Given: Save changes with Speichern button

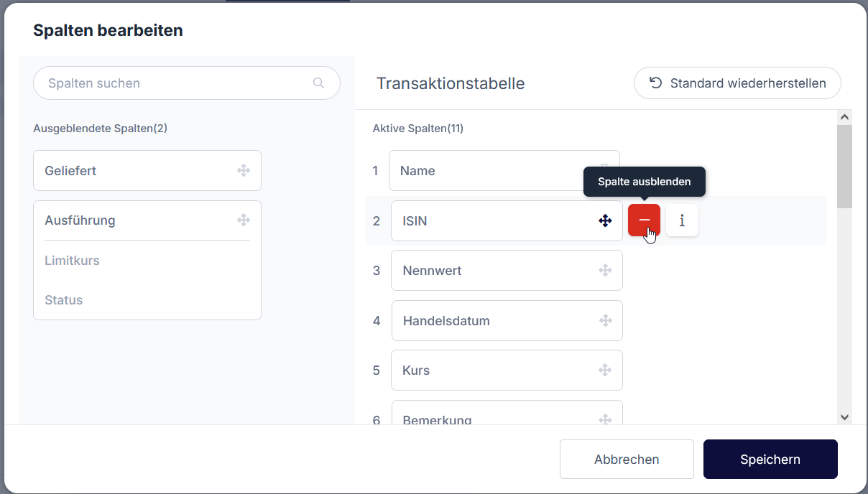Looking at the screenshot, I should (x=770, y=460).
